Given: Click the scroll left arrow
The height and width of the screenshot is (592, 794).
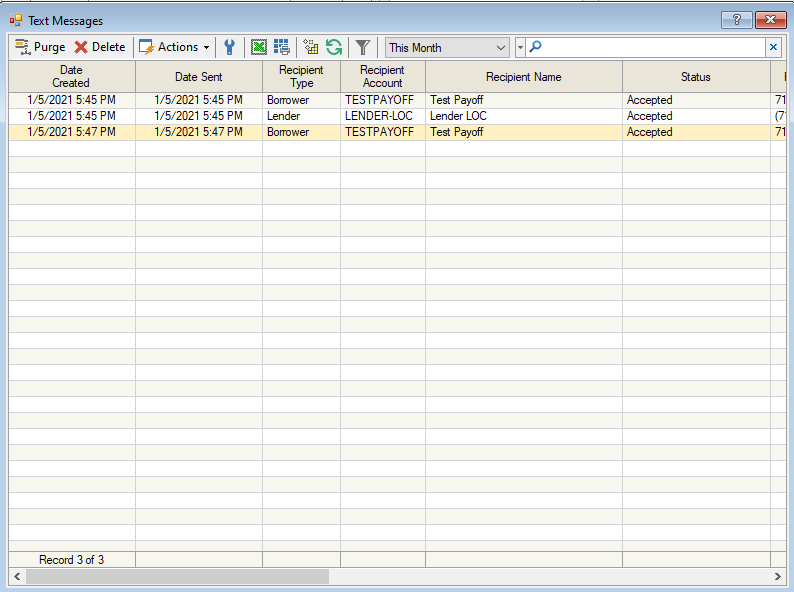Looking at the screenshot, I should 17,576.
